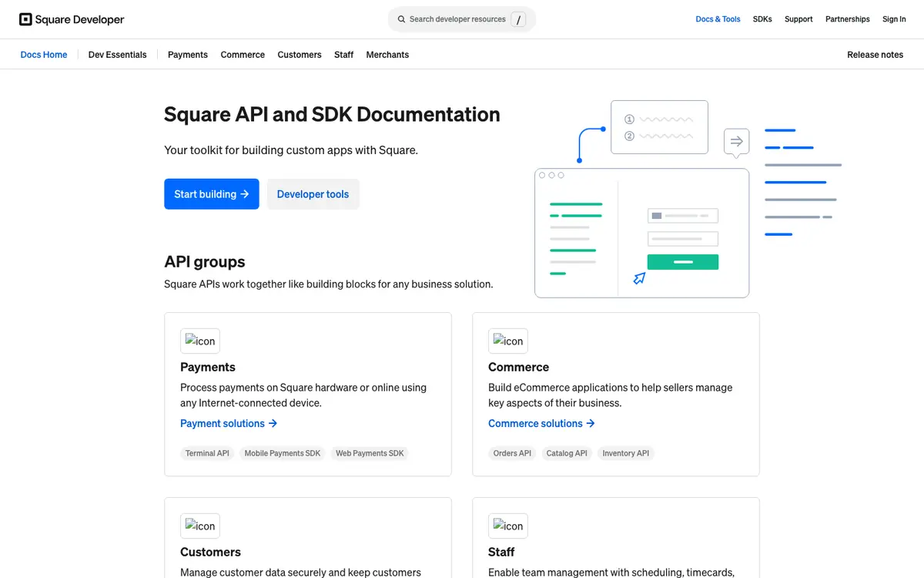
Task: Open the SDKs menu item
Action: point(762,19)
